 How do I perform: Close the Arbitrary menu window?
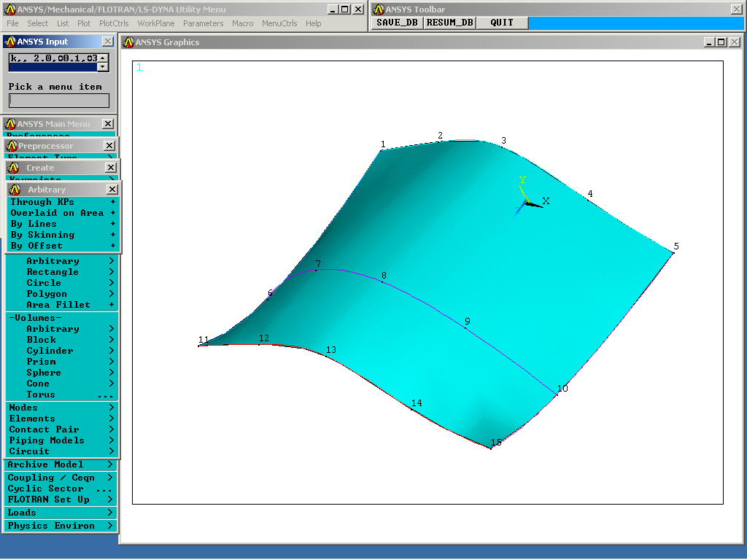(112, 190)
